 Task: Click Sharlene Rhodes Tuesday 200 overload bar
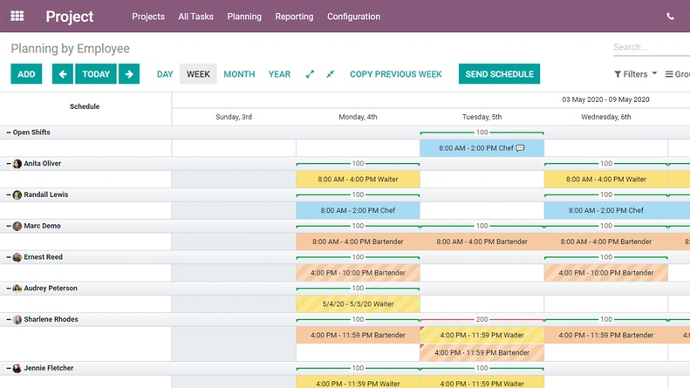pos(482,319)
